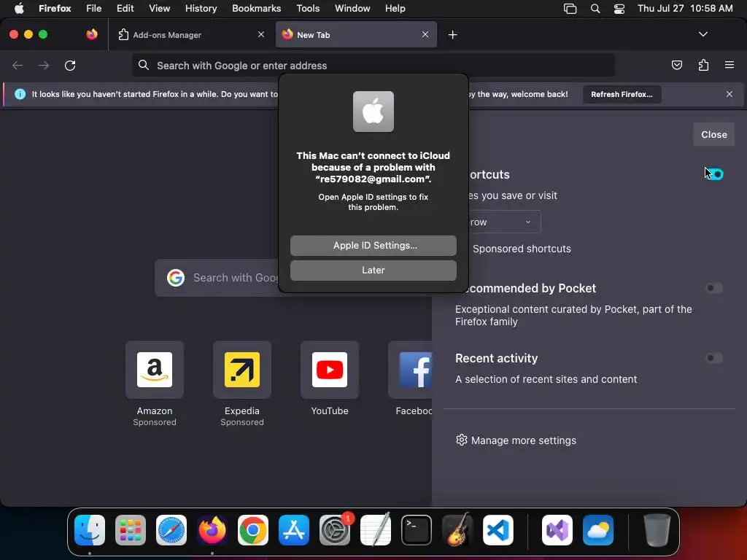
Task: Close the New Tab tab
Action: (x=425, y=34)
